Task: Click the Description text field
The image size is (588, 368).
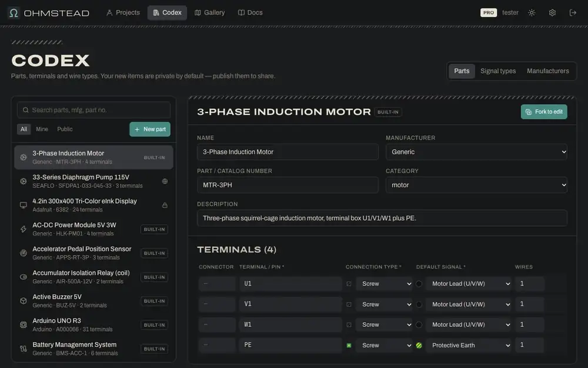Action: tap(382, 218)
